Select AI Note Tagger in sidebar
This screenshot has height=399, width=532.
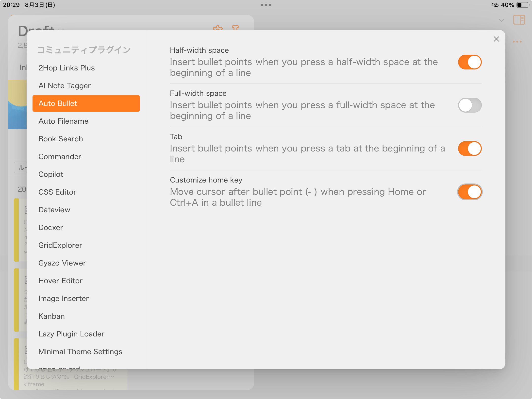[65, 86]
